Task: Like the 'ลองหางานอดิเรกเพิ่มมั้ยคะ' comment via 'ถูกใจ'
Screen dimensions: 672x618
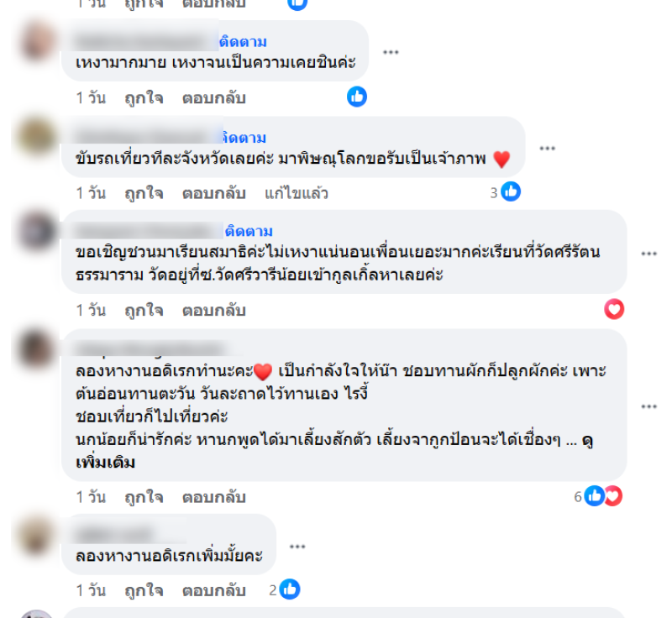Action: (x=144, y=590)
